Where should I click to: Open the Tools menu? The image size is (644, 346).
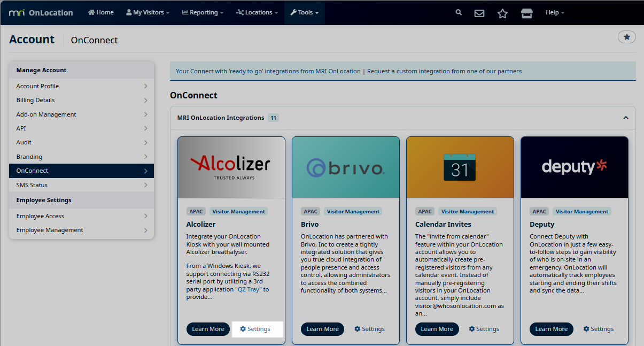tap(304, 12)
